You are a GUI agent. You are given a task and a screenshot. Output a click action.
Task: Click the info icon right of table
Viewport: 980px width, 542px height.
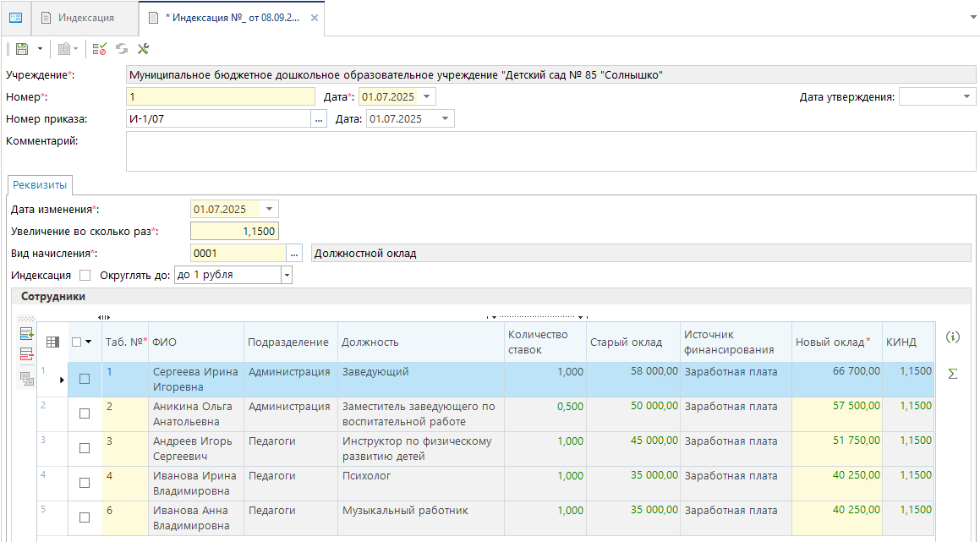(953, 337)
